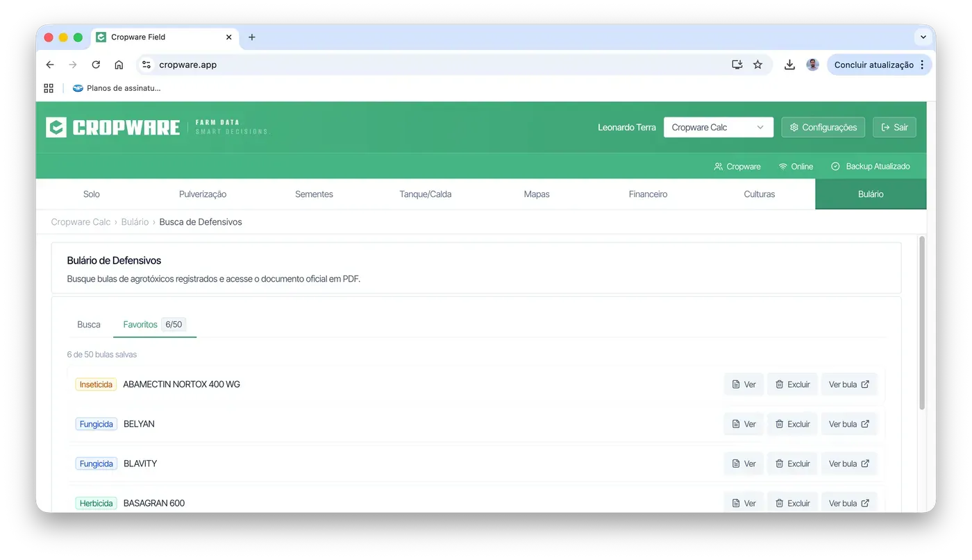Select the Favoritos sub-tab

click(154, 325)
